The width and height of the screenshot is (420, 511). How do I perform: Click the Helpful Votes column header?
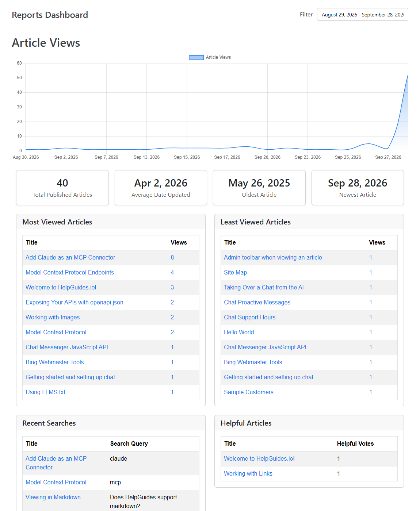355,443
